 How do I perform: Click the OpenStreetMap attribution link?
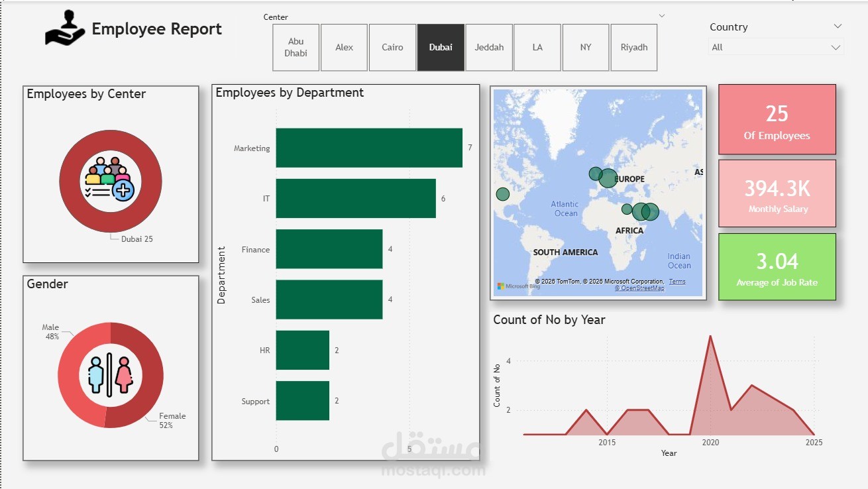tap(641, 289)
